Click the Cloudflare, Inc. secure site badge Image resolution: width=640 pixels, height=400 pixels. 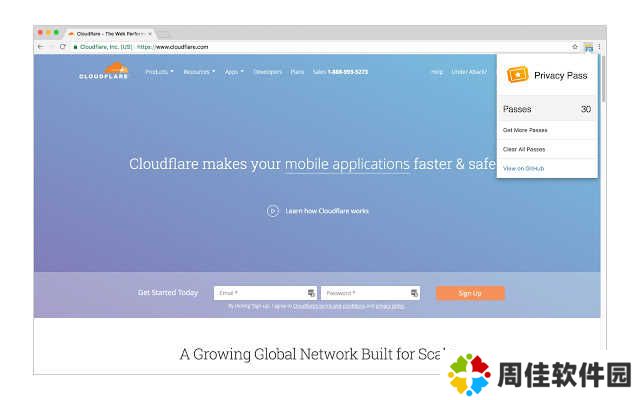[x=103, y=47]
